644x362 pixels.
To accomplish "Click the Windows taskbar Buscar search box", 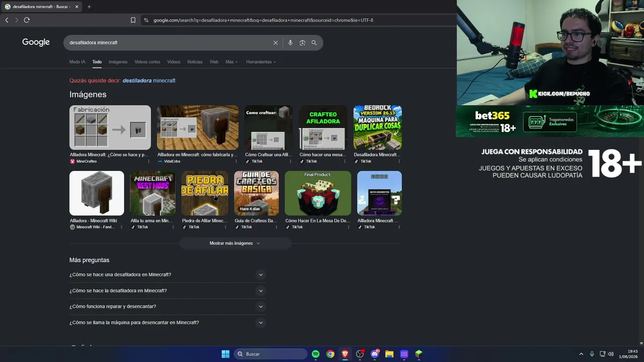I will [x=271, y=354].
